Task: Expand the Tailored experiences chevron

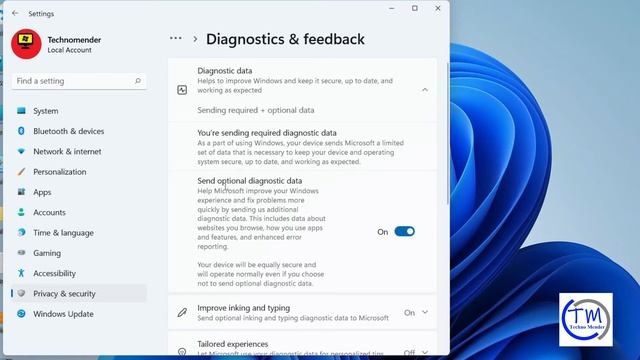Action: tap(425, 352)
